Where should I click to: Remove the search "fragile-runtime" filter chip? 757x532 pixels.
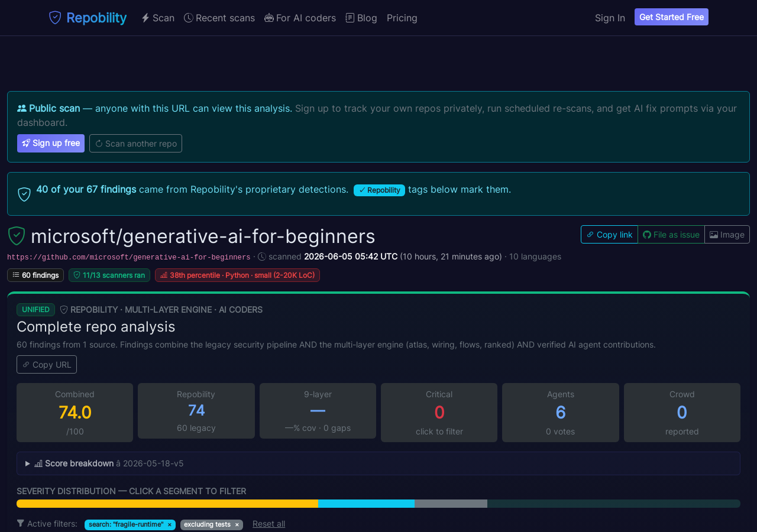coord(170,525)
